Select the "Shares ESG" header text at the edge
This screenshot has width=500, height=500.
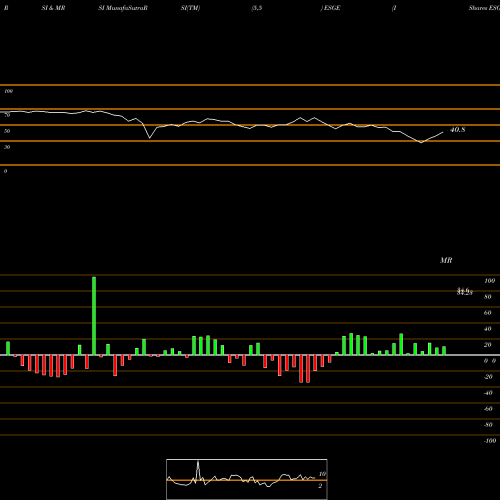pyautogui.click(x=484, y=8)
